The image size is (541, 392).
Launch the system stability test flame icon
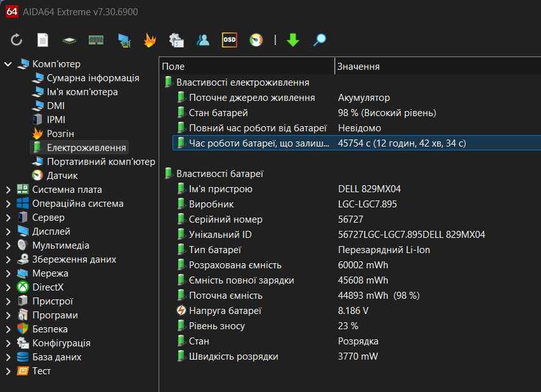point(150,40)
